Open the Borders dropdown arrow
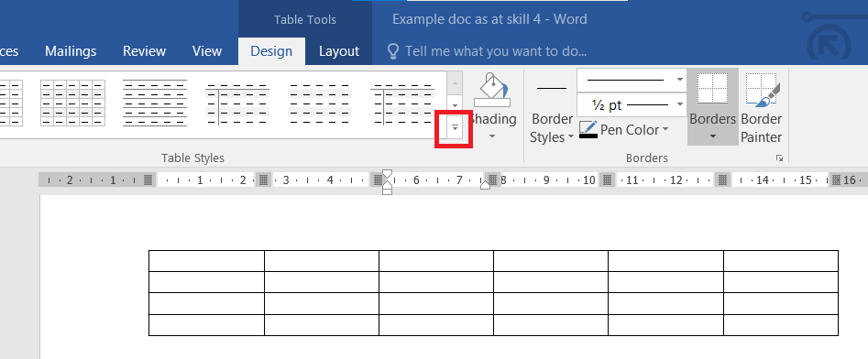Image resolution: width=868 pixels, height=359 pixels. (x=712, y=136)
